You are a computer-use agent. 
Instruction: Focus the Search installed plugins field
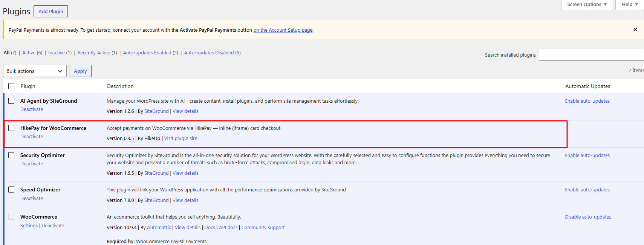click(591, 55)
